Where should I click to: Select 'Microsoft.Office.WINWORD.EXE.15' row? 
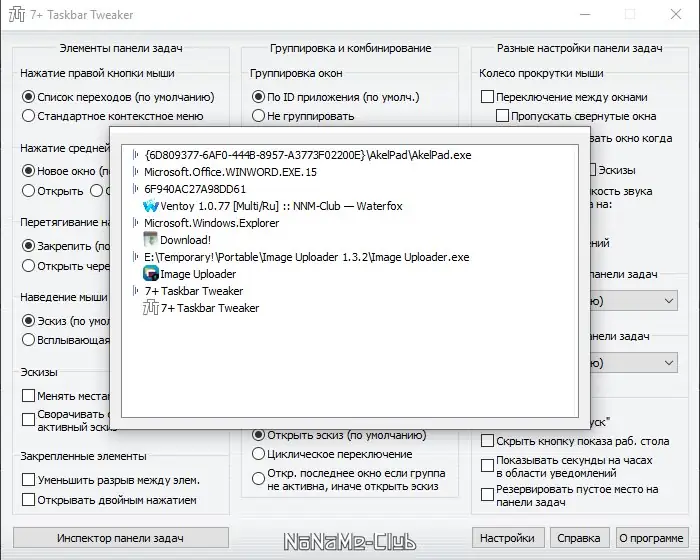pyautogui.click(x=230, y=172)
